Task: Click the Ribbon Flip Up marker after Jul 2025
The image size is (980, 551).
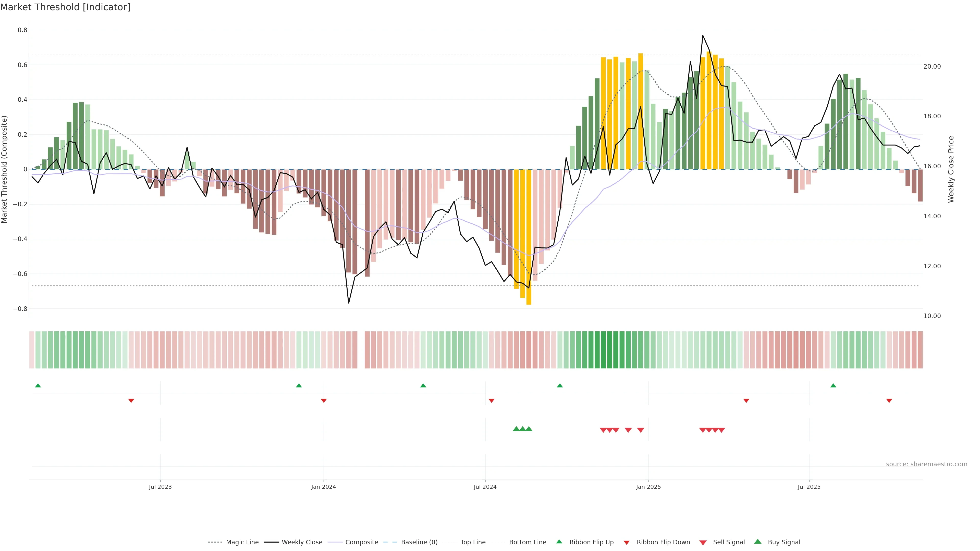Action: (833, 386)
